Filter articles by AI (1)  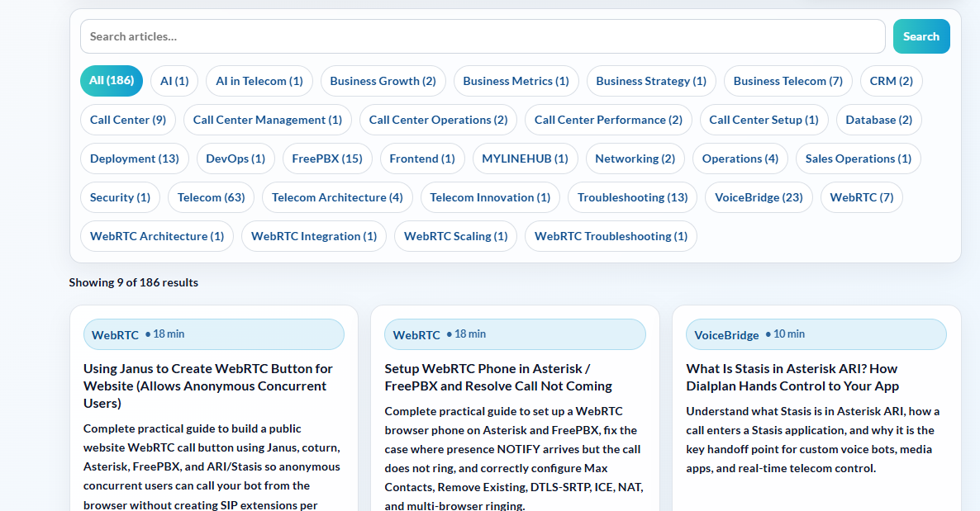pyautogui.click(x=174, y=81)
